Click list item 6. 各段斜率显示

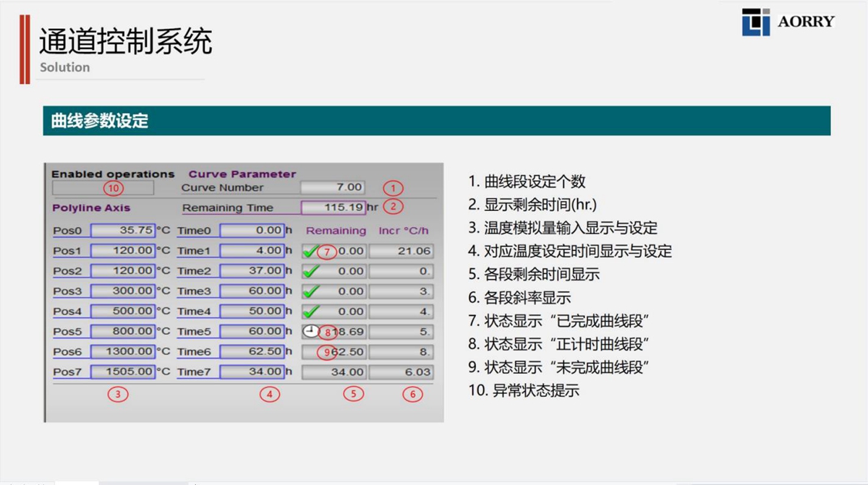click(519, 298)
